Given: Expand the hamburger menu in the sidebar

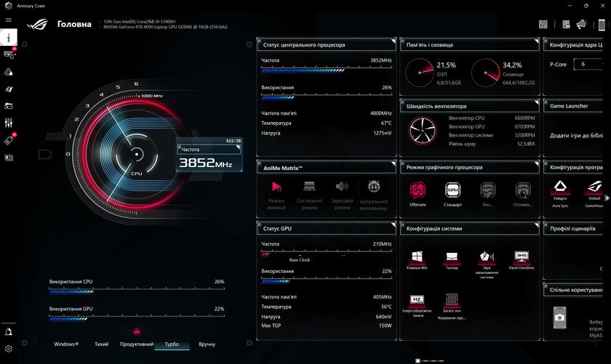Looking at the screenshot, I should 9,20.
